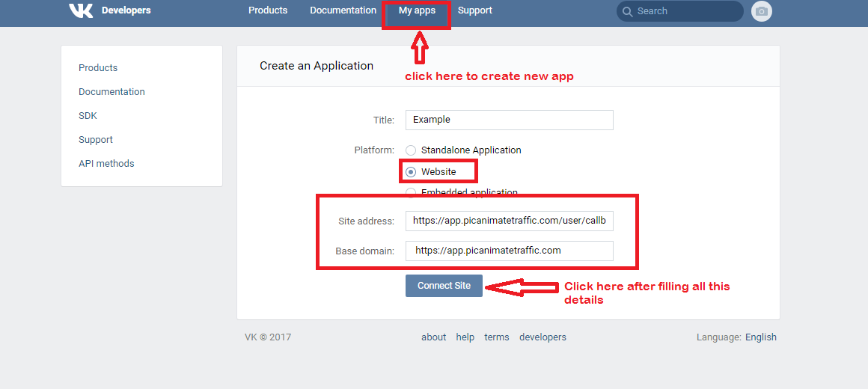Click the Connect Site button

[x=444, y=286]
